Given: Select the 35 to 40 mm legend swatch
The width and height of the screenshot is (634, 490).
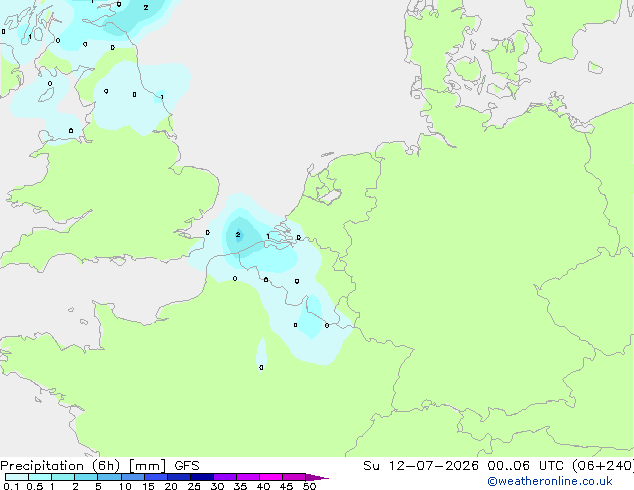Looking at the screenshot, I should pyautogui.click(x=247, y=477).
